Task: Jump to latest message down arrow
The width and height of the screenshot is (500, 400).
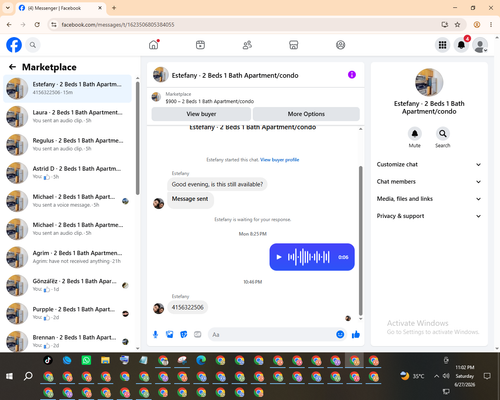Action: pyautogui.click(x=360, y=319)
